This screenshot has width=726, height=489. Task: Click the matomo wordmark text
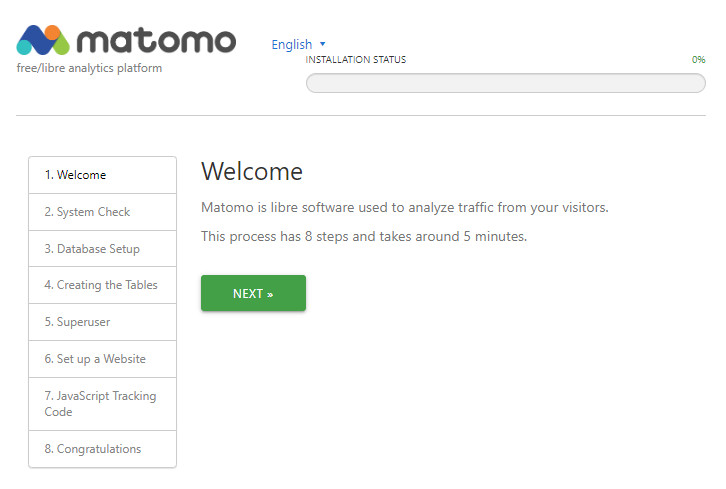[156, 40]
